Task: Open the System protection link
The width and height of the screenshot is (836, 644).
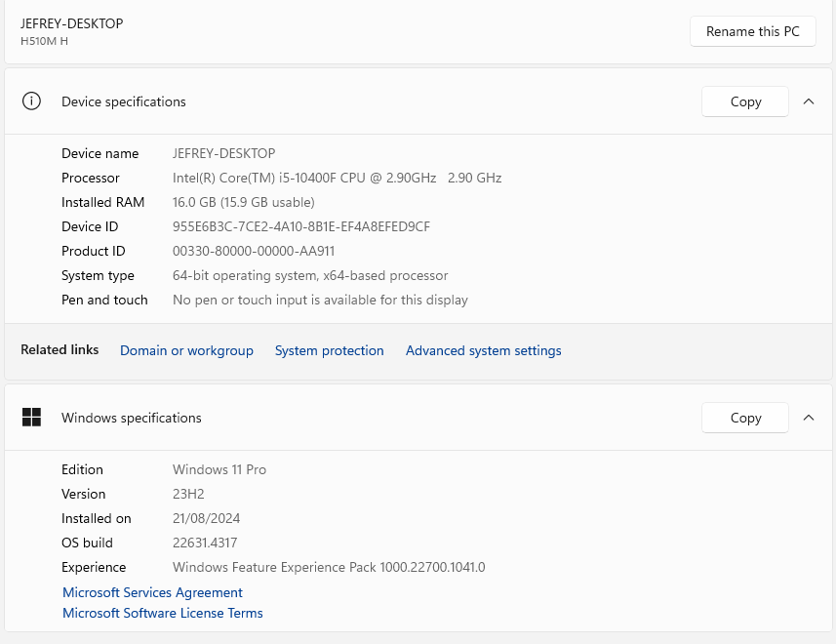Action: (329, 350)
